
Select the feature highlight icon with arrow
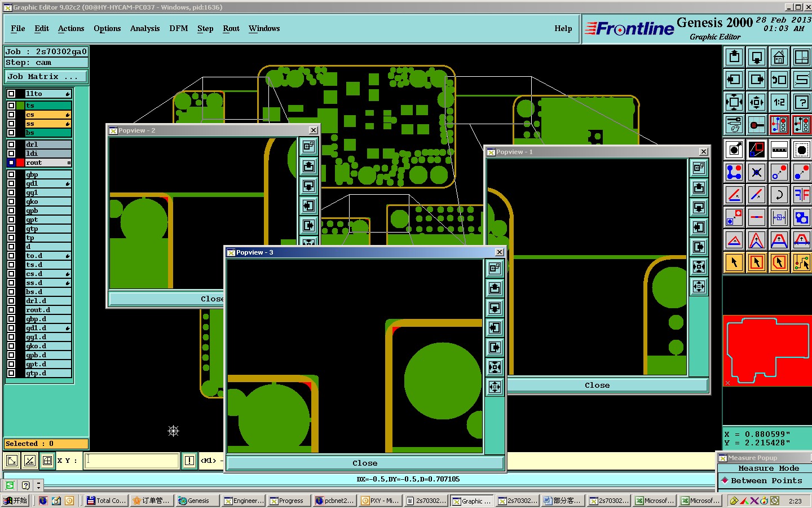734,150
